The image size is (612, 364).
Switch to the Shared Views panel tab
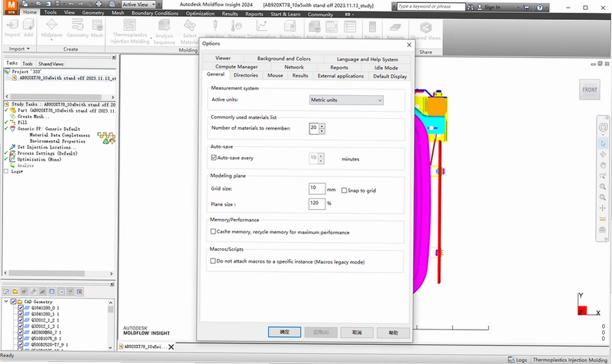50,63
